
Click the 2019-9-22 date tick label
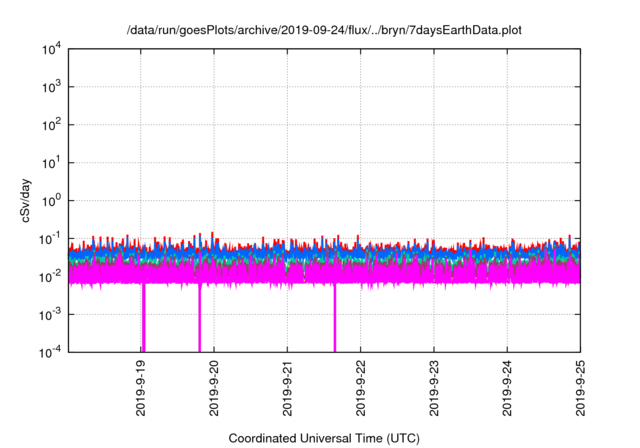click(360, 388)
